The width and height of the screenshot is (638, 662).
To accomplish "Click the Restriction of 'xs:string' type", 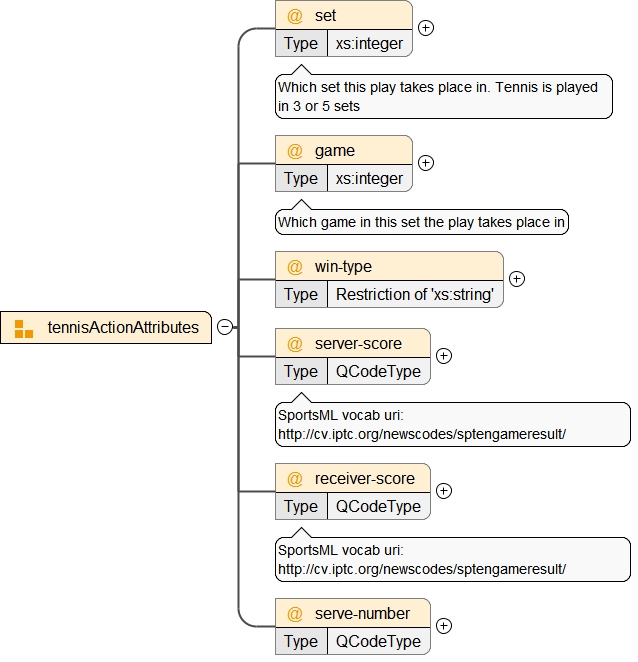I will pos(415,294).
